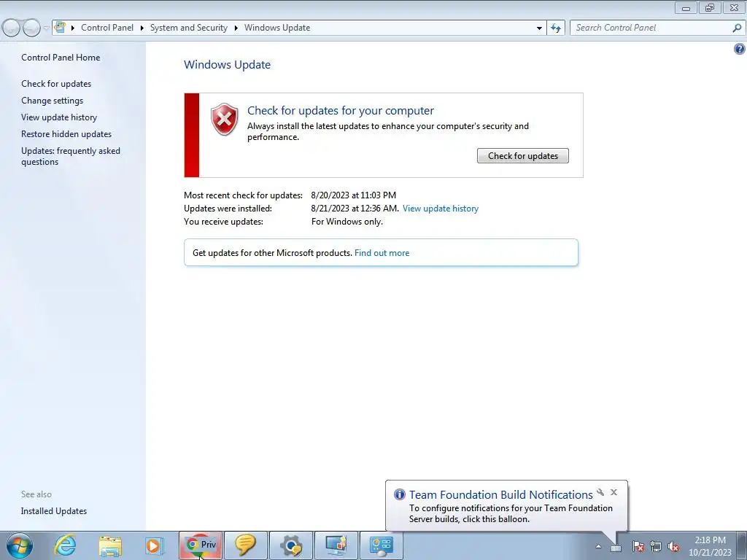Click the help question mark icon

pos(740,49)
